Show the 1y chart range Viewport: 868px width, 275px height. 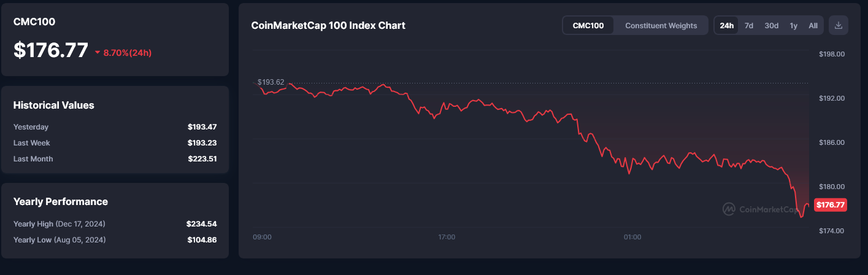pyautogui.click(x=794, y=25)
